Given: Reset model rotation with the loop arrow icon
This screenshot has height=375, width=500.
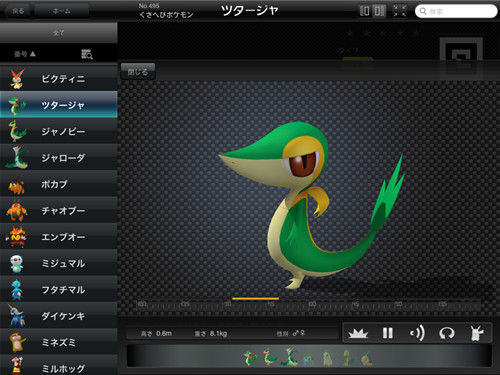Looking at the screenshot, I should click(x=447, y=333).
